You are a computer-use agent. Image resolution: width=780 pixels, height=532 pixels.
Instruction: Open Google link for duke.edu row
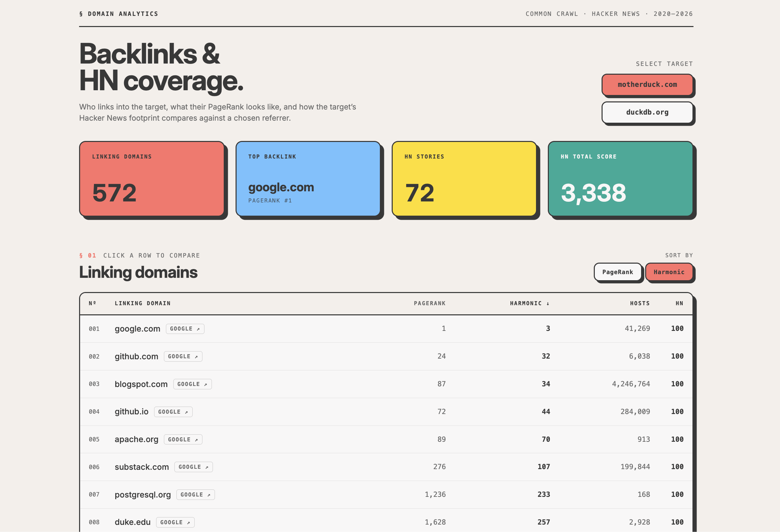point(175,523)
